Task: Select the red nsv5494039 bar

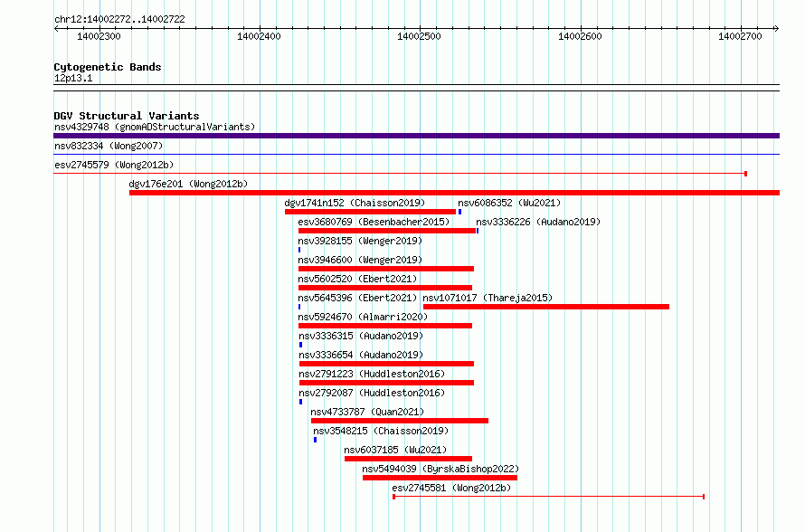Action: click(x=440, y=478)
